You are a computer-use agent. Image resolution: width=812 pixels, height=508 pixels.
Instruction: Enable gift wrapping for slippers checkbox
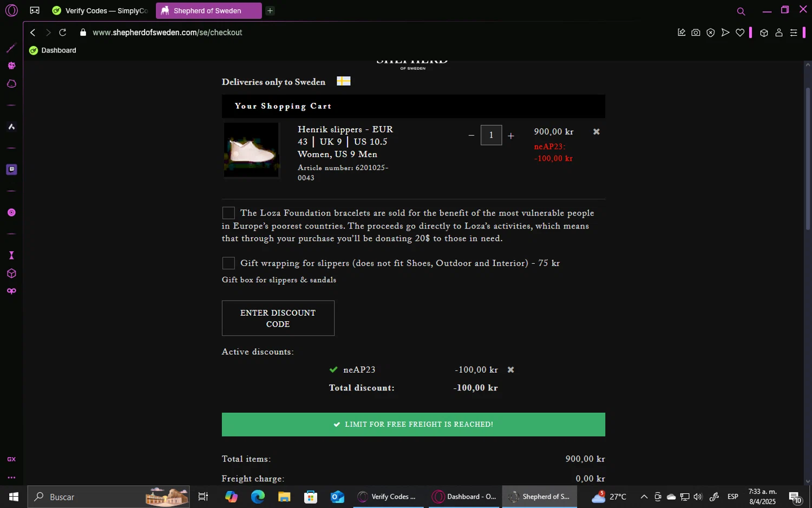click(228, 263)
